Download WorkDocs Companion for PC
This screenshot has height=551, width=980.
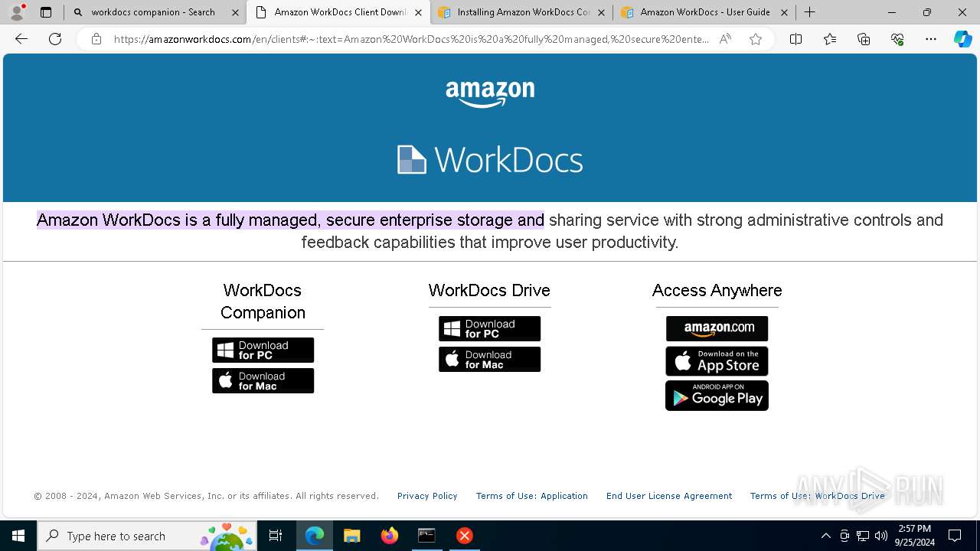[263, 350]
